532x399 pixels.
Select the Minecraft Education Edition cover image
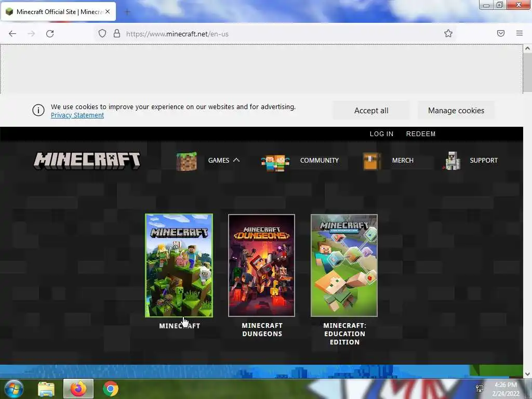click(344, 265)
